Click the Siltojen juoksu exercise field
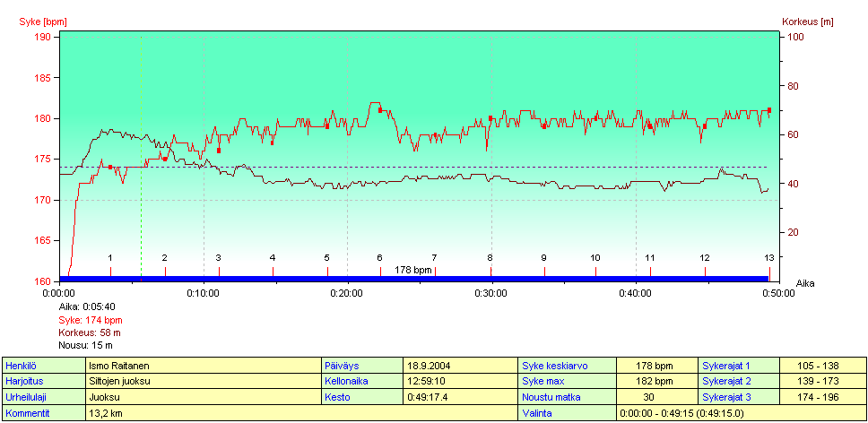 (x=203, y=381)
